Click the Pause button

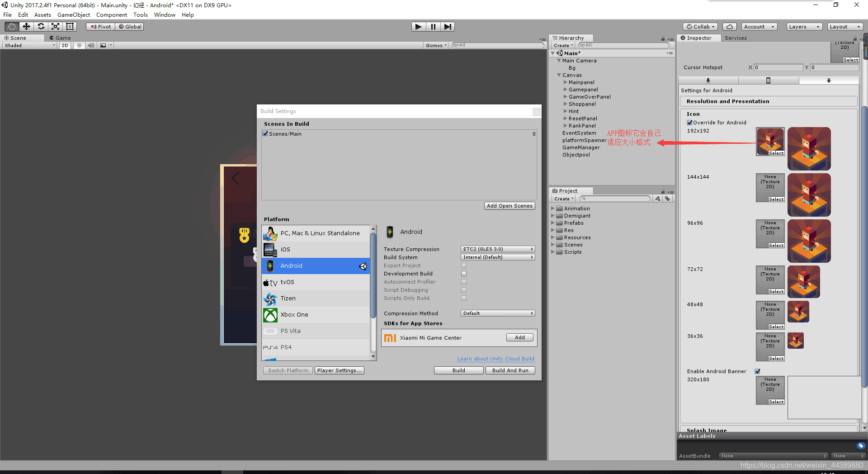(433, 27)
